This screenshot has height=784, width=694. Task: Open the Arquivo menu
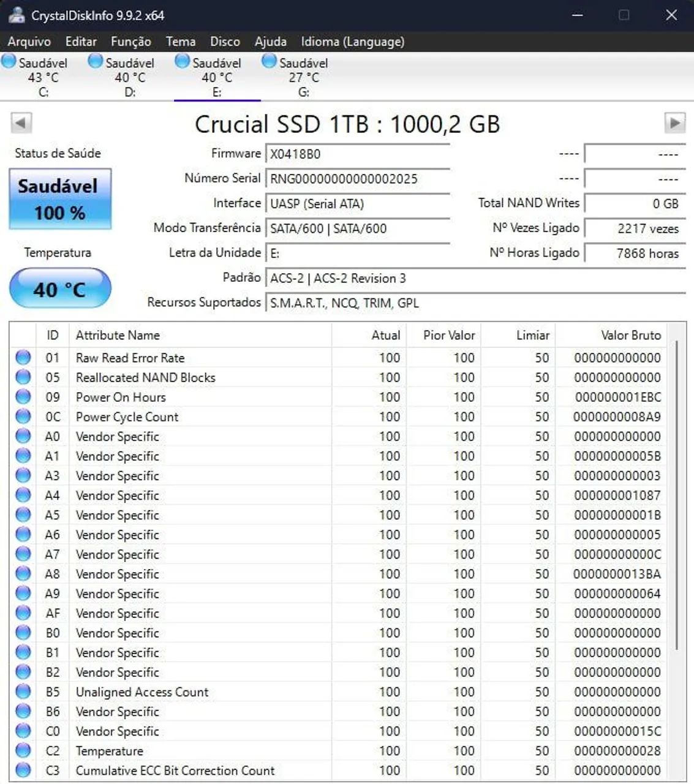click(29, 42)
